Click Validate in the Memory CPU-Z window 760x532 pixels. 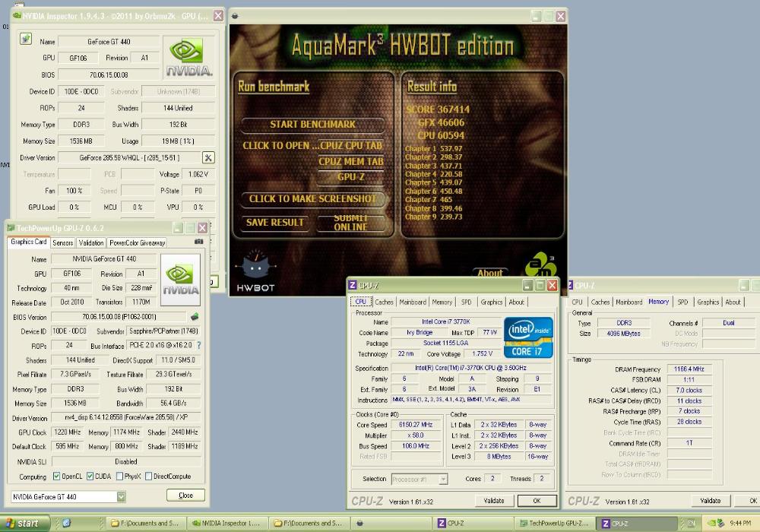711,501
